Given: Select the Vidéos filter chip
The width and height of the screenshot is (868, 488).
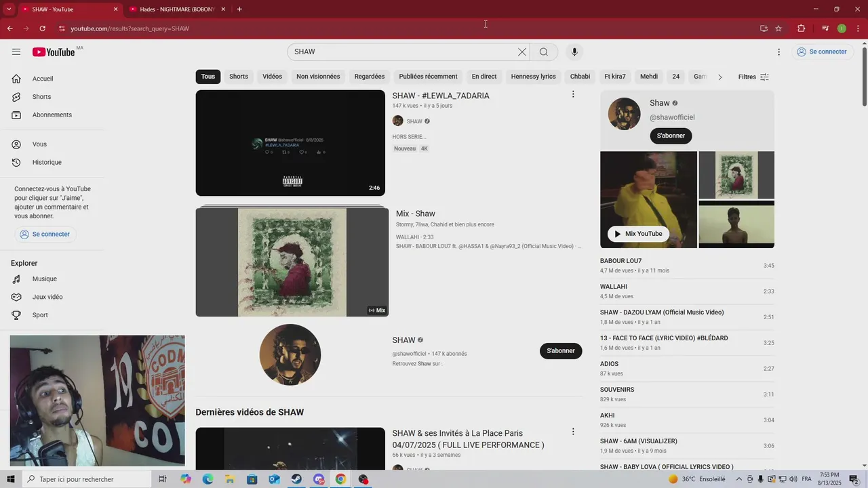Looking at the screenshot, I should pyautogui.click(x=273, y=77).
